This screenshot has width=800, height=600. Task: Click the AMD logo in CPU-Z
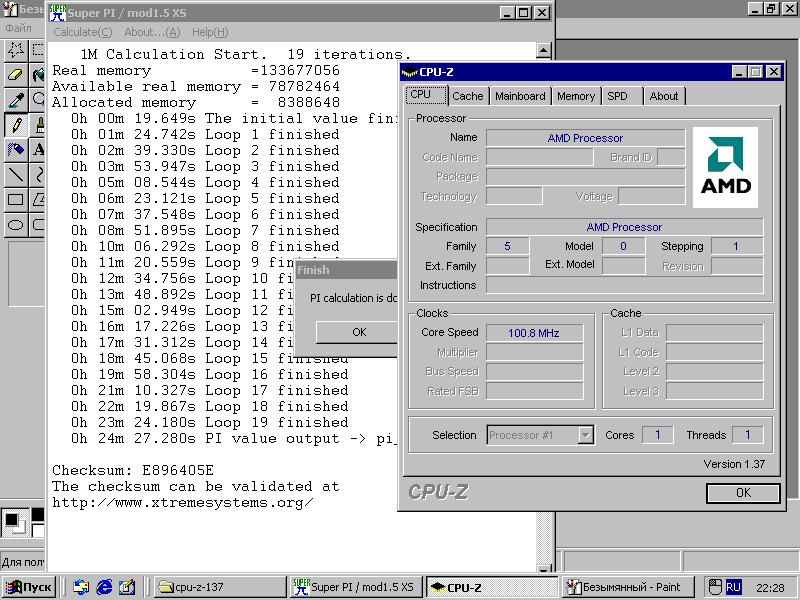[725, 167]
